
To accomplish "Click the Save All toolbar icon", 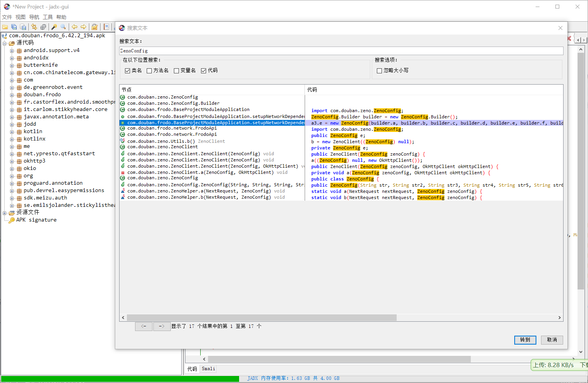I will (x=14, y=27).
